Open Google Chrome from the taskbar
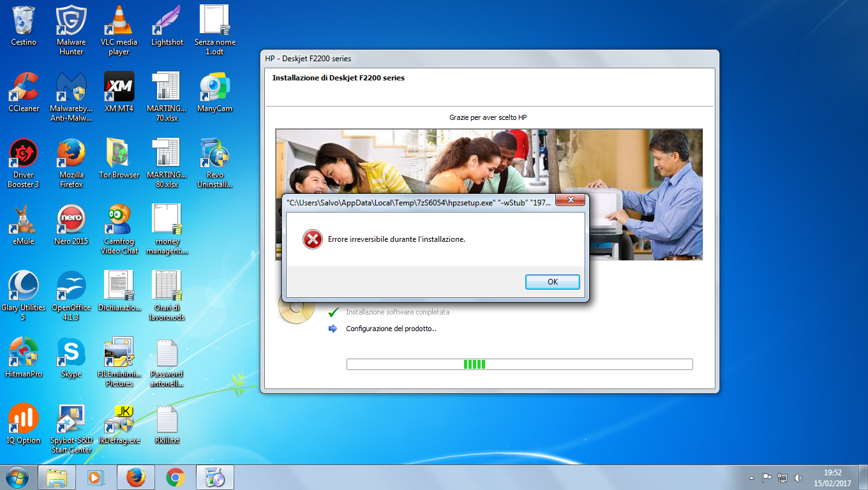868x490 pixels. (176, 477)
